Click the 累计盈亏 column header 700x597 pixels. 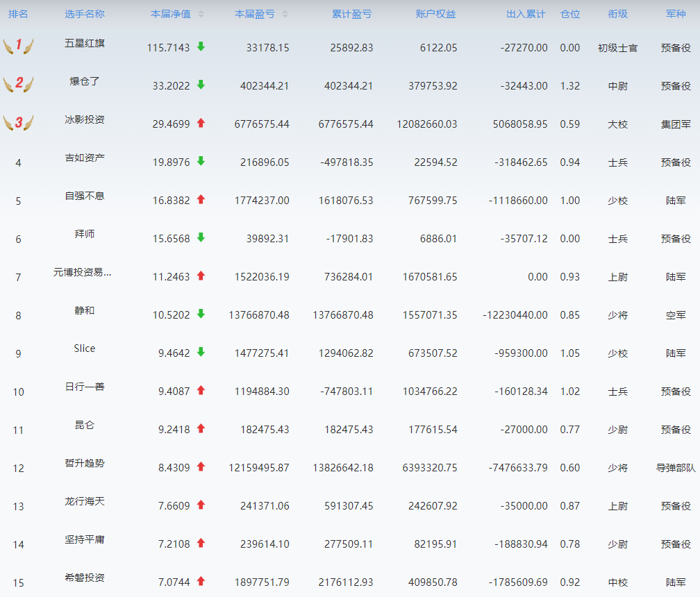click(x=352, y=15)
